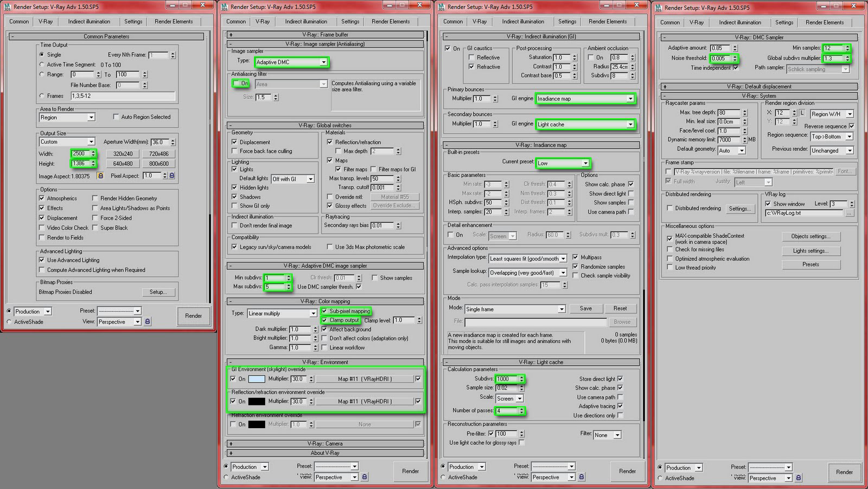The width and height of the screenshot is (868, 489).
Task: Click GI Environment skylight color swatch
Action: click(257, 379)
